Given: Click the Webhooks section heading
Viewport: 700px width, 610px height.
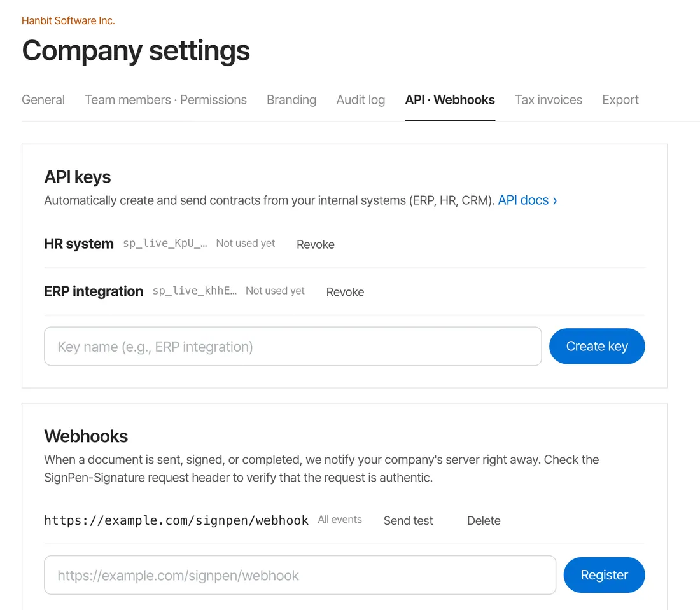Looking at the screenshot, I should point(86,436).
